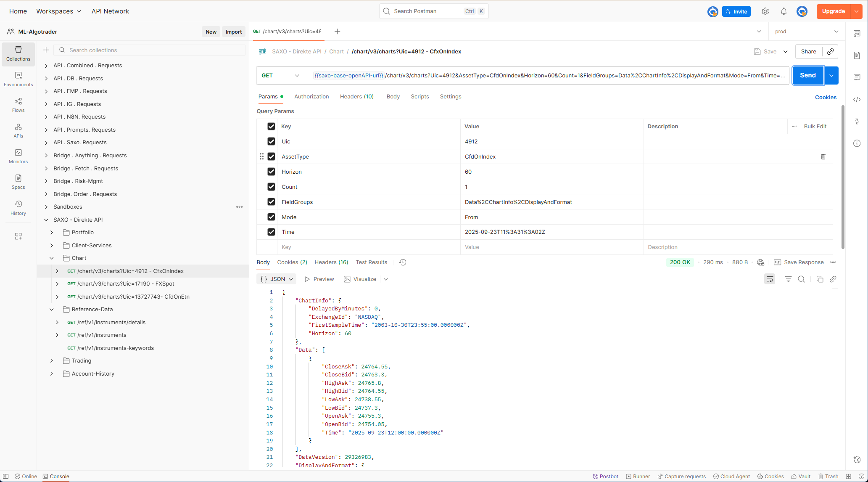Disable the Horizon parameter checkbox
Image resolution: width=868 pixels, height=482 pixels.
(271, 172)
